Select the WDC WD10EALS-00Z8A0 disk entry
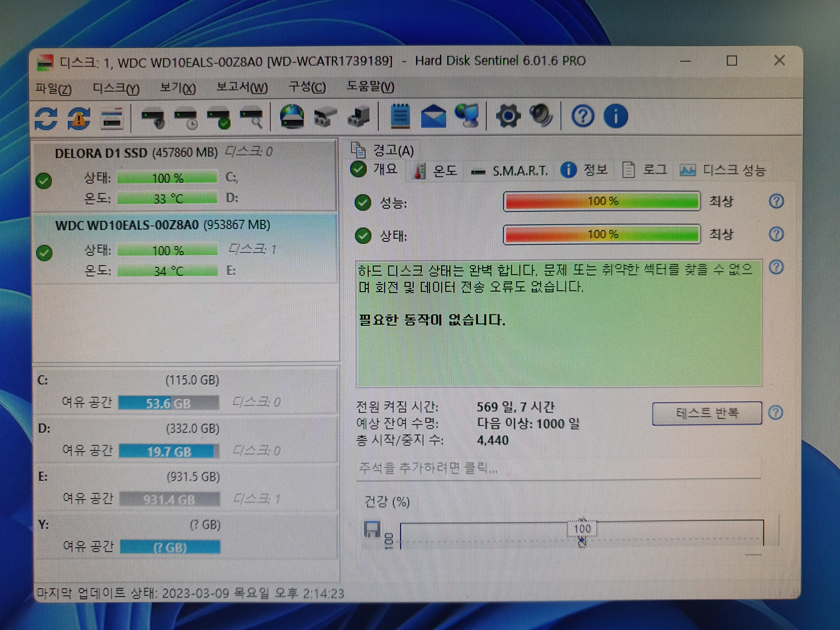 pos(185,249)
